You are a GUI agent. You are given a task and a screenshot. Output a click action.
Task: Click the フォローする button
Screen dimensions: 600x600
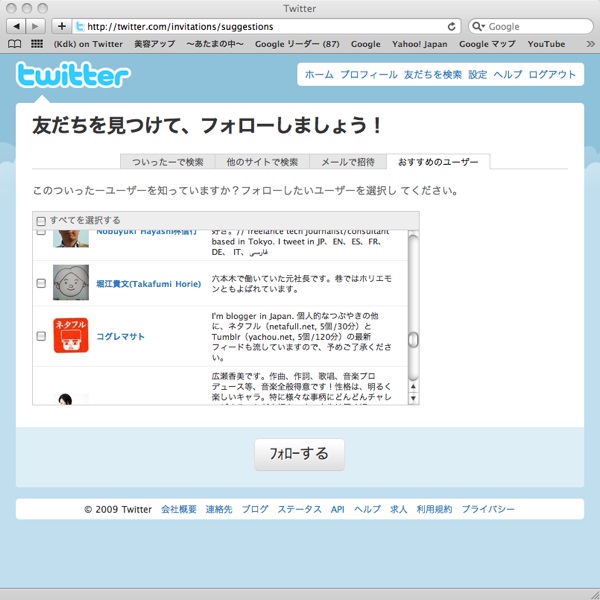[x=300, y=454]
